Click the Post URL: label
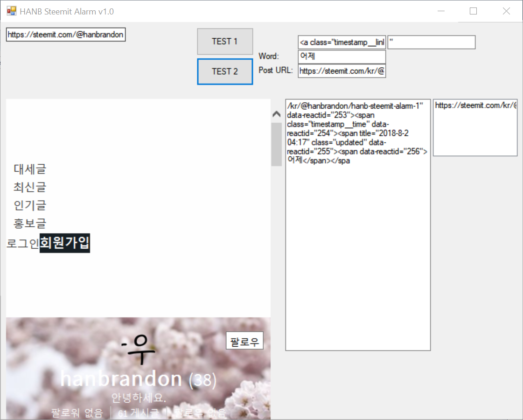Screen dimensions: 523x420 [276, 70]
